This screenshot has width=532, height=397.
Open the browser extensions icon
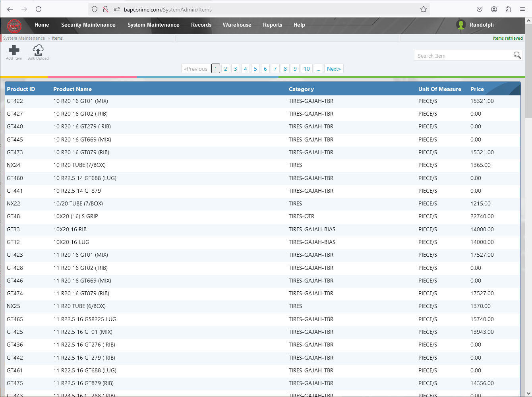click(508, 9)
